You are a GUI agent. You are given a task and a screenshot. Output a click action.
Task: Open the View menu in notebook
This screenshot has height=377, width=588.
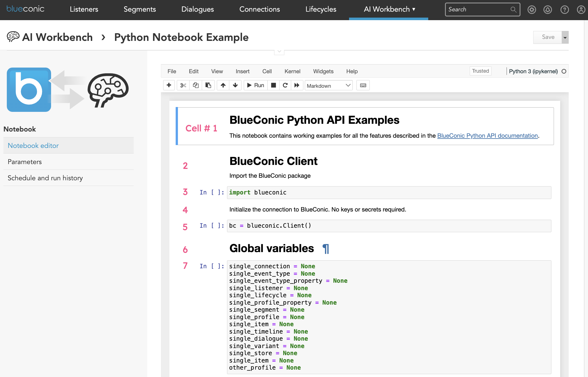[217, 71]
